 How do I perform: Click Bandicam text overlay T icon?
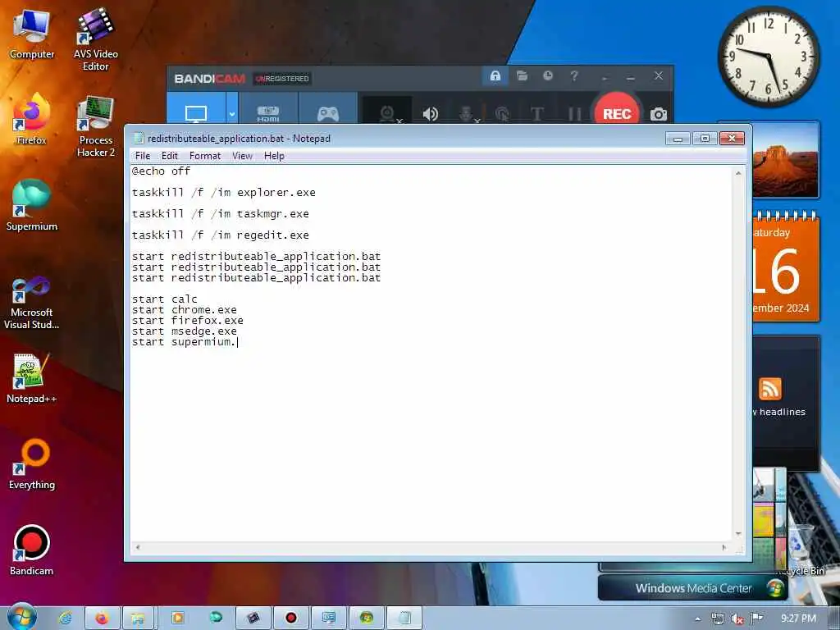tap(537, 113)
